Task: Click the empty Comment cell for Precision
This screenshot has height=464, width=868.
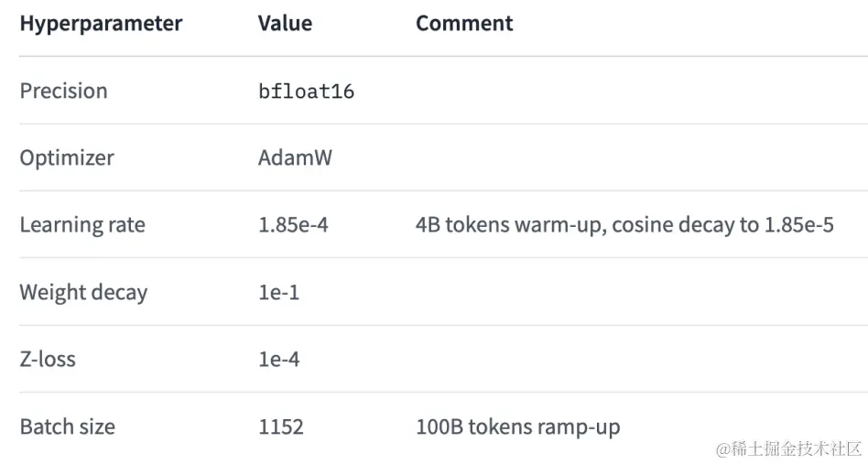Action: coord(642,91)
